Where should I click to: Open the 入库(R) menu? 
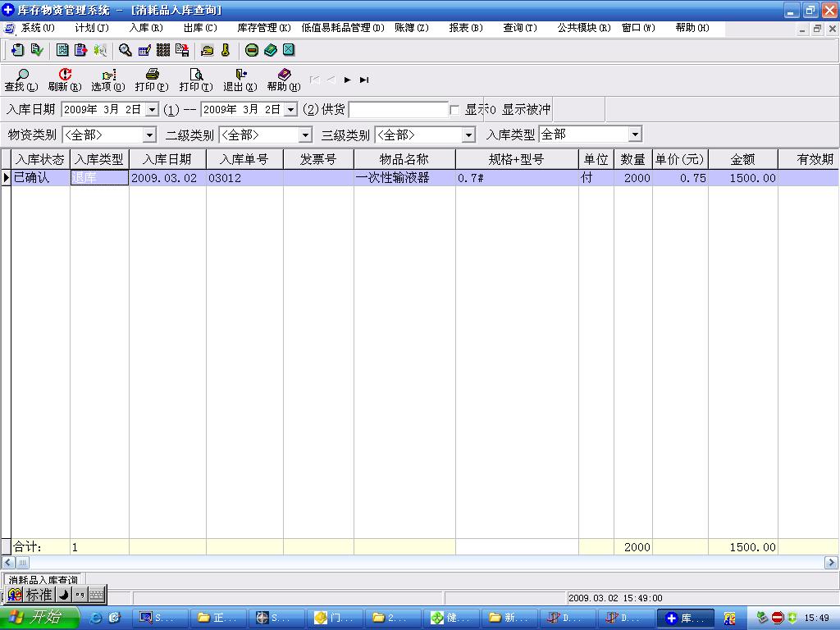146,28
